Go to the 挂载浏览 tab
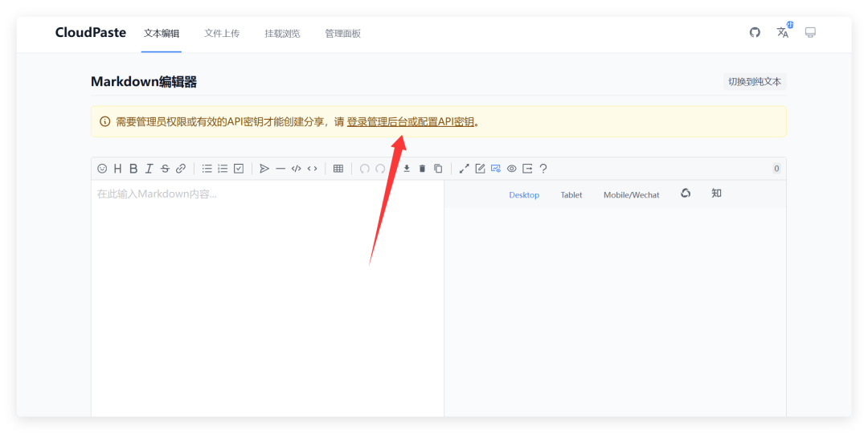 [x=282, y=33]
